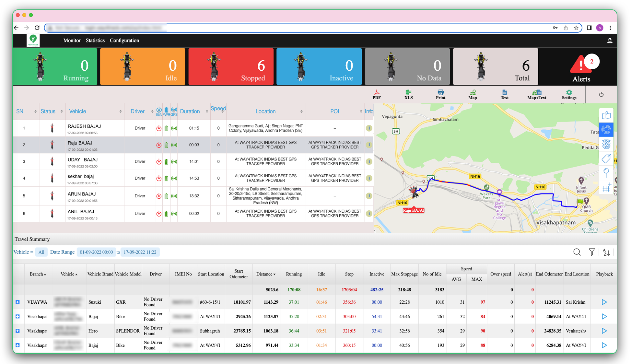The width and height of the screenshot is (631, 364).
Task: Play back the Hero SPLENDOR trip
Action: click(x=604, y=331)
